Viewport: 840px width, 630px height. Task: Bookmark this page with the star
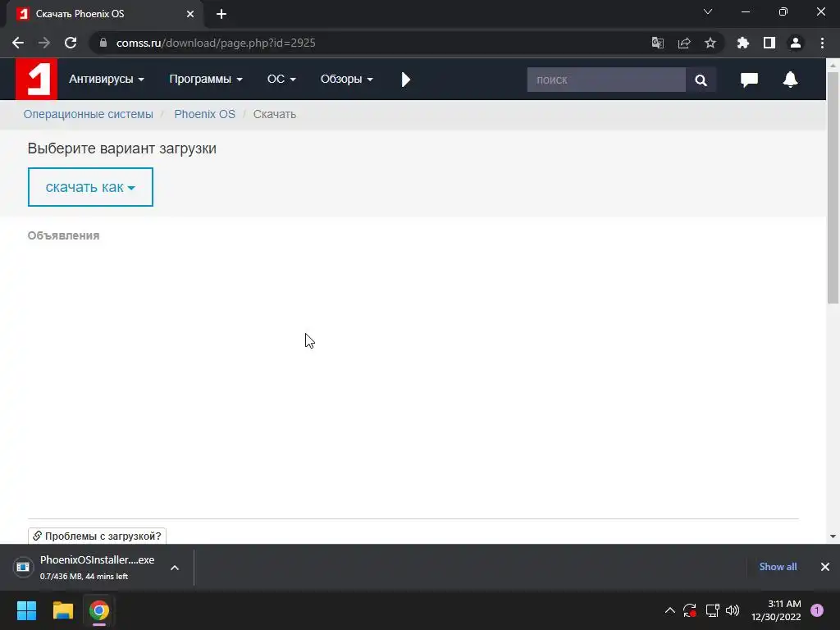click(x=710, y=43)
